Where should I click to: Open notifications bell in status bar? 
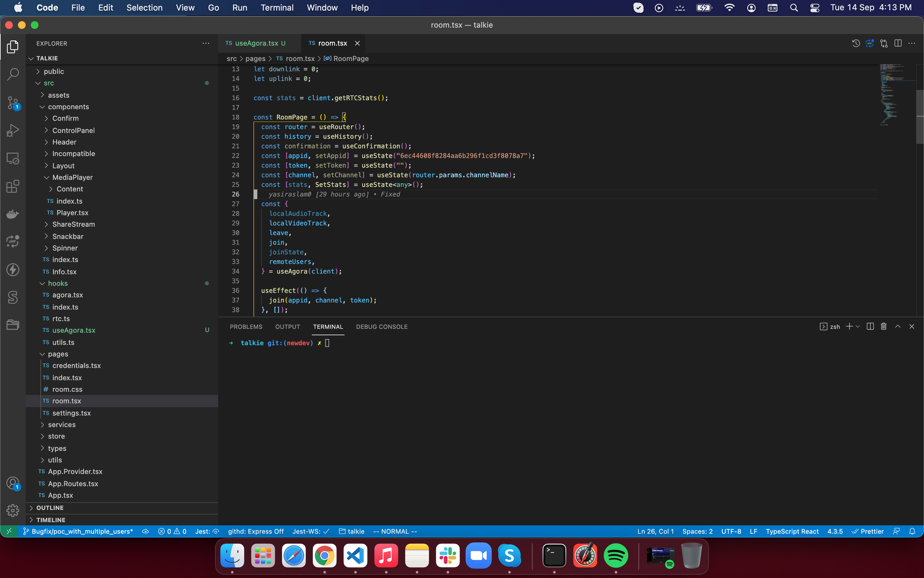click(912, 531)
